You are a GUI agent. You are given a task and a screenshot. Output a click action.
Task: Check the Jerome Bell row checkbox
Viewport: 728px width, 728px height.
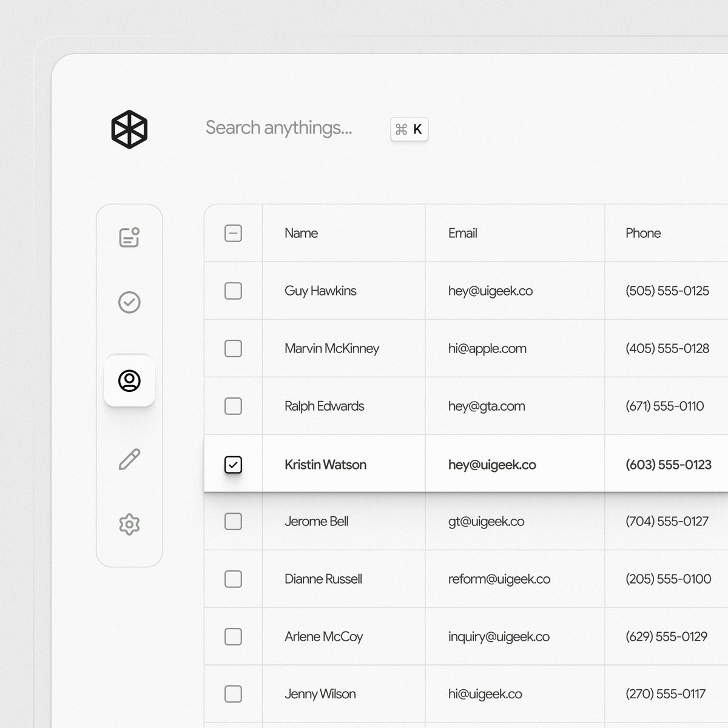click(x=233, y=521)
